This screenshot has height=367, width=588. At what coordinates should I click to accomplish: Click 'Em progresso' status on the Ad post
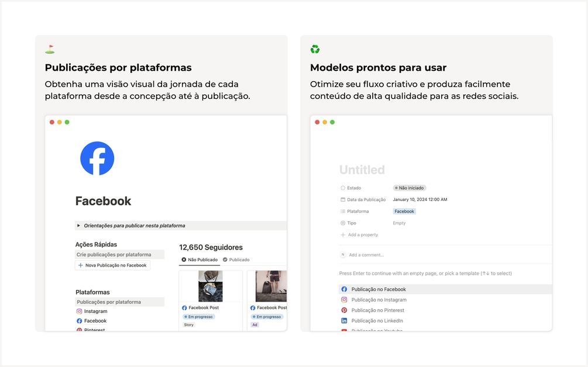pyautogui.click(x=267, y=317)
